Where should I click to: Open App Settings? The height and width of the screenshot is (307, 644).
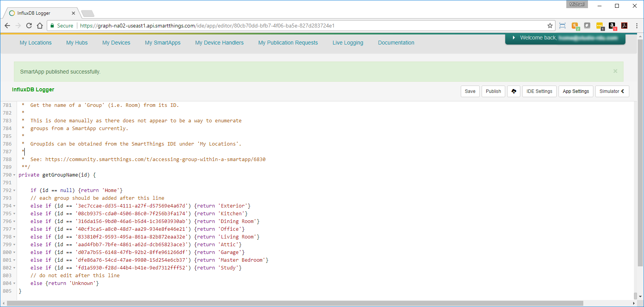(576, 91)
